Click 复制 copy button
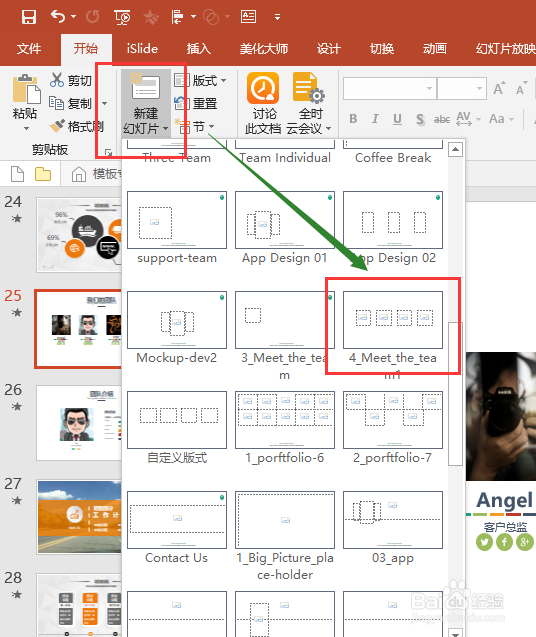Image resolution: width=536 pixels, height=637 pixels. 71,104
